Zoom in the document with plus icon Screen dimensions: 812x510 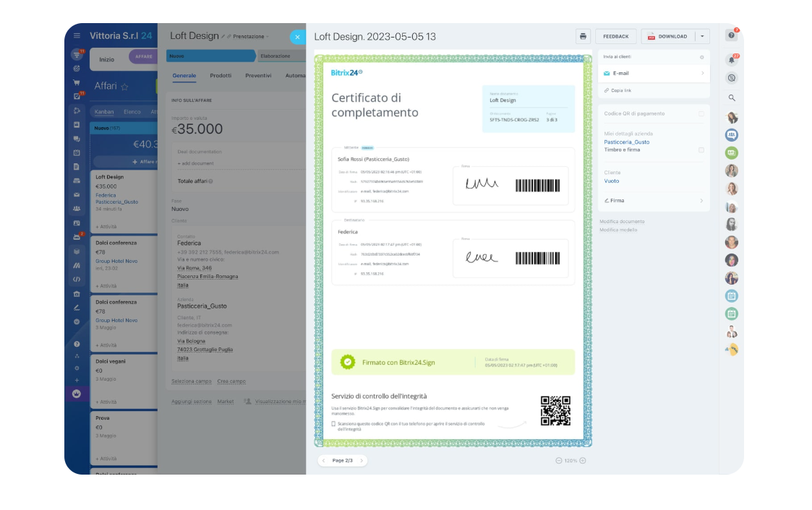[583, 460]
